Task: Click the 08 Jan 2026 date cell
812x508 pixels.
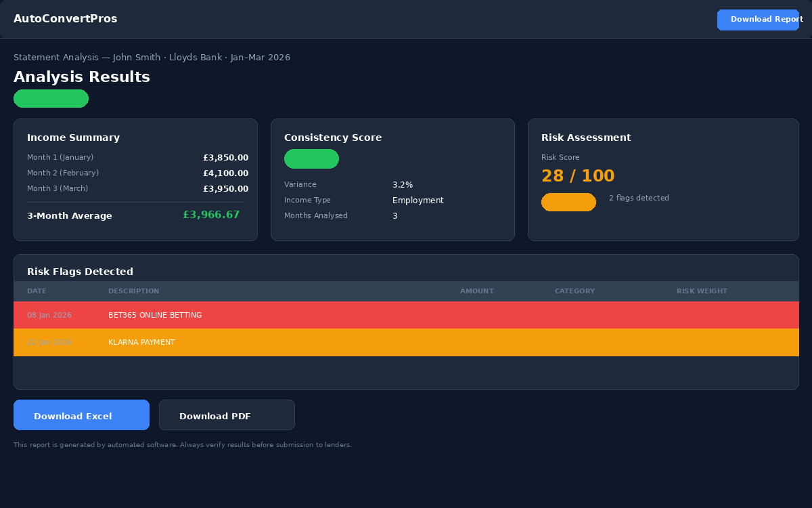Action: click(49, 316)
